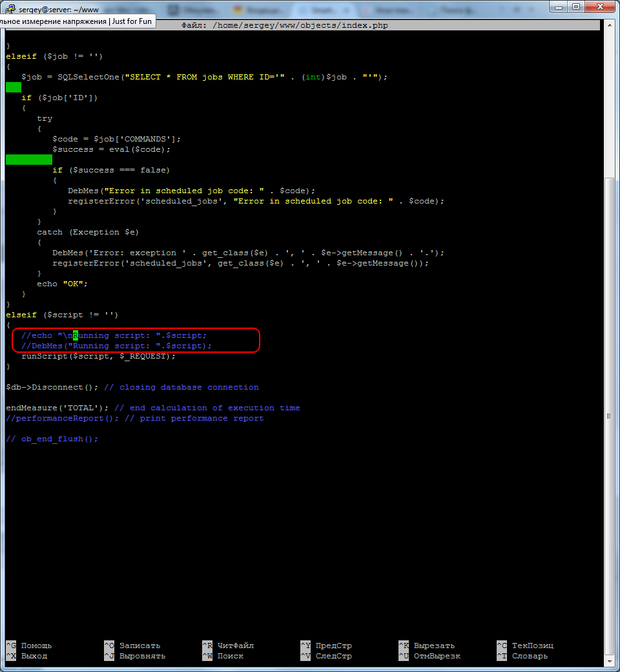Click the line if ($success === false)

(111, 170)
